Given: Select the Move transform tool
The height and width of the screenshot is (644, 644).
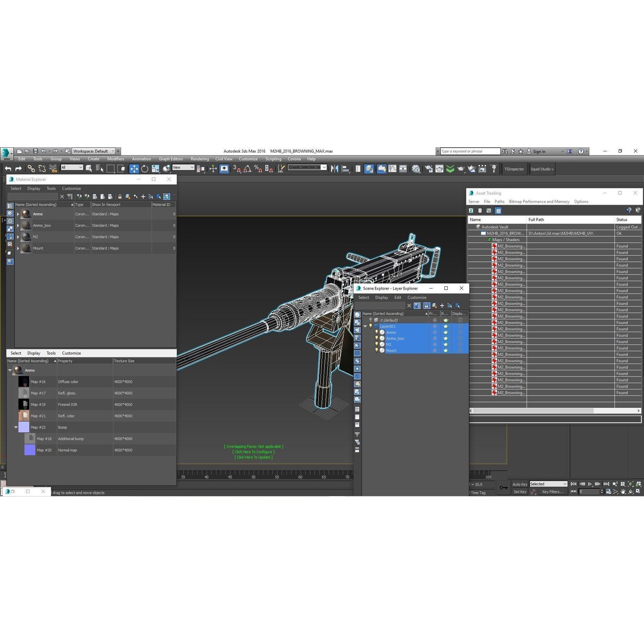Looking at the screenshot, I should point(134,169).
